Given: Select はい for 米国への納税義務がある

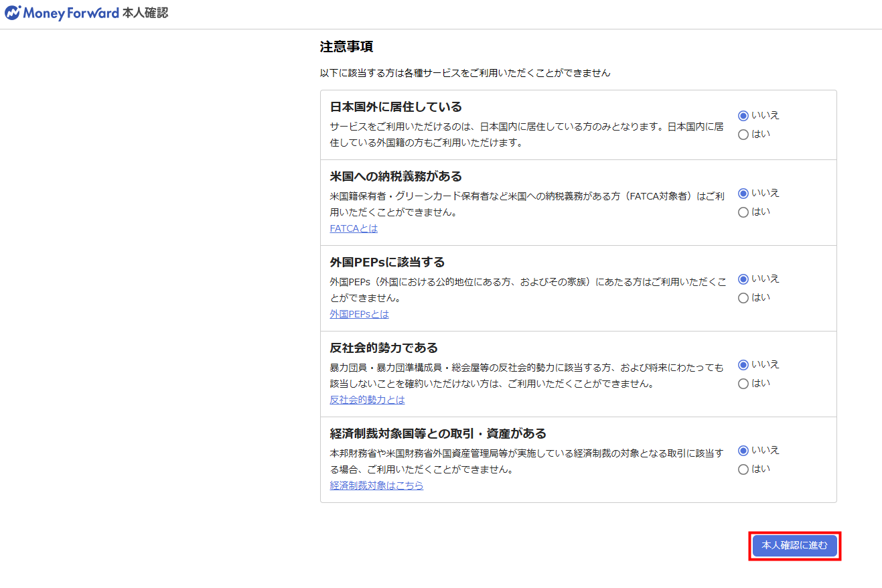Looking at the screenshot, I should (743, 212).
